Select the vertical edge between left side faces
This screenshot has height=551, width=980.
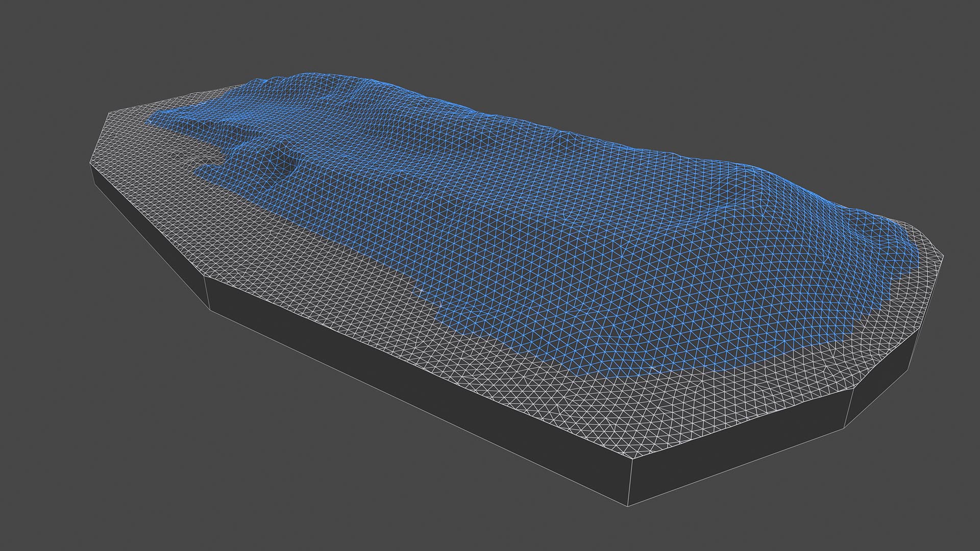206,293
